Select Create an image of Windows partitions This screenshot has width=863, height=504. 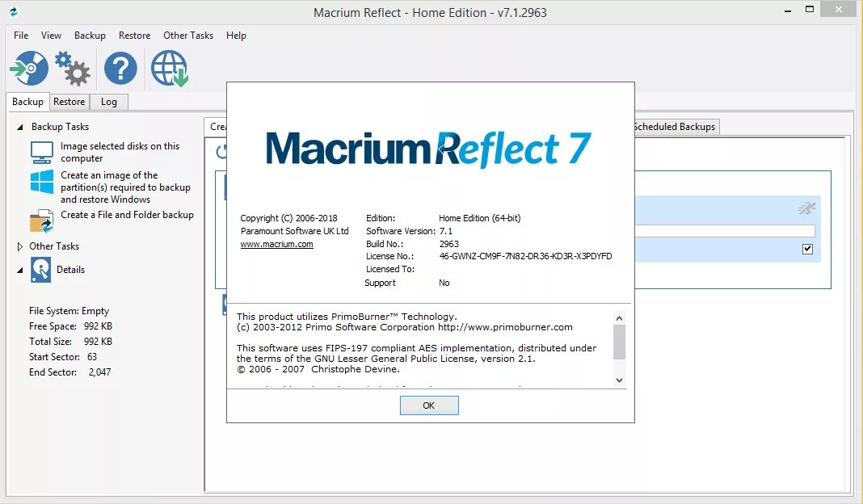(125, 187)
